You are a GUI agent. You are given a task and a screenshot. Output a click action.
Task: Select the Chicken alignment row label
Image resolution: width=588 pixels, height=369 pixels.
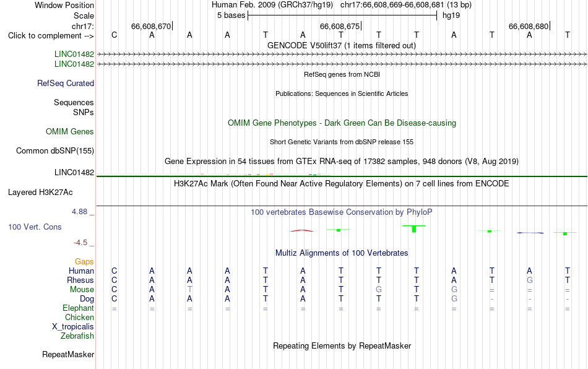click(79, 317)
